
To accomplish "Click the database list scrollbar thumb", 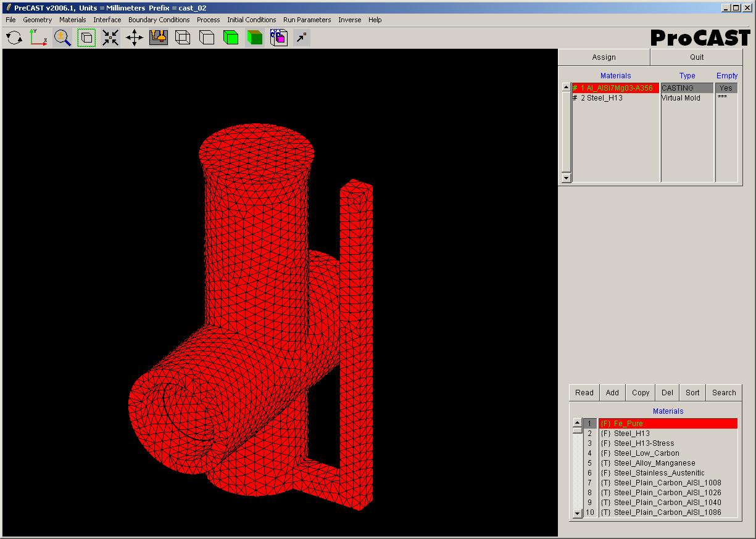I will click(578, 431).
